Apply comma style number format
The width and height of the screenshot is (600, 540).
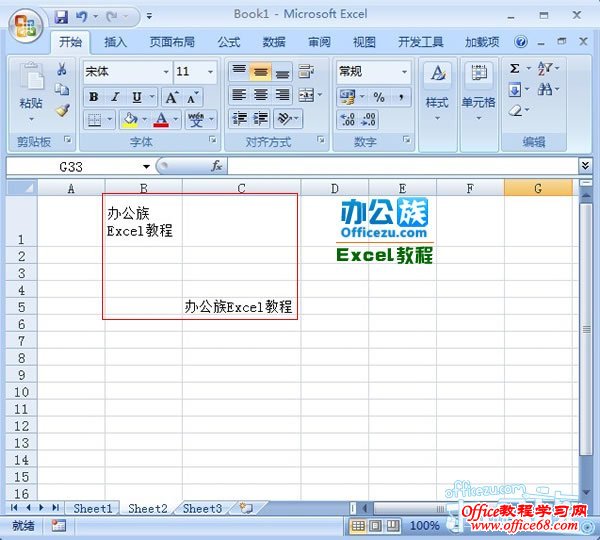pyautogui.click(x=401, y=97)
